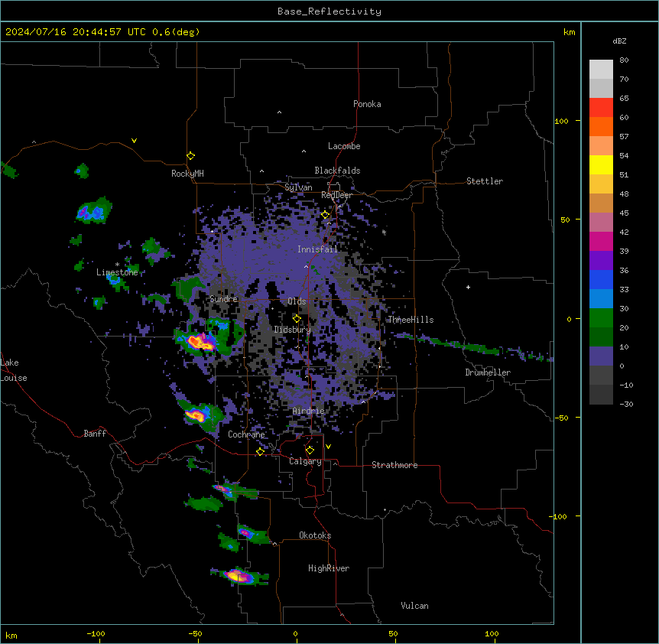Click the Base_Reflectivity title
Screen dimensions: 659x644
pyautogui.click(x=329, y=11)
